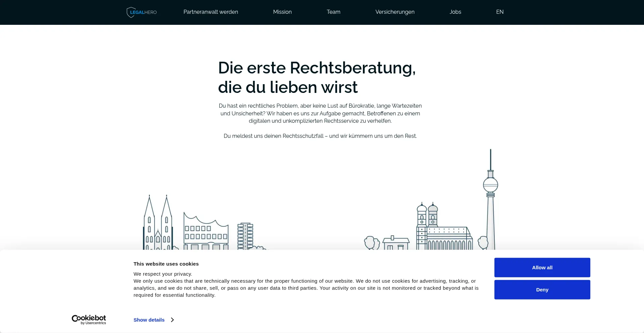The width and height of the screenshot is (644, 333).
Task: Open Versicherungen from the top navigation
Action: click(395, 12)
